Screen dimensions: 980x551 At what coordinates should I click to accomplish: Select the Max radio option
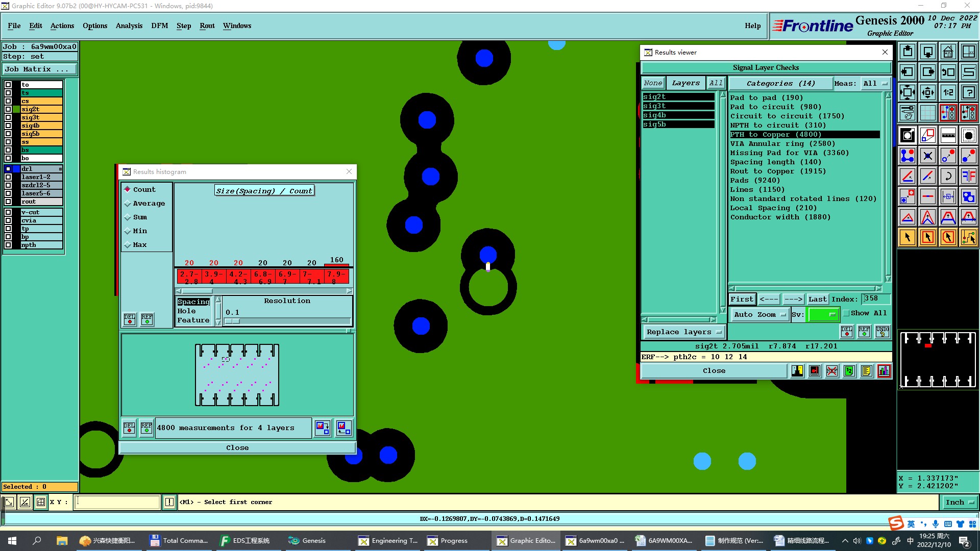128,245
